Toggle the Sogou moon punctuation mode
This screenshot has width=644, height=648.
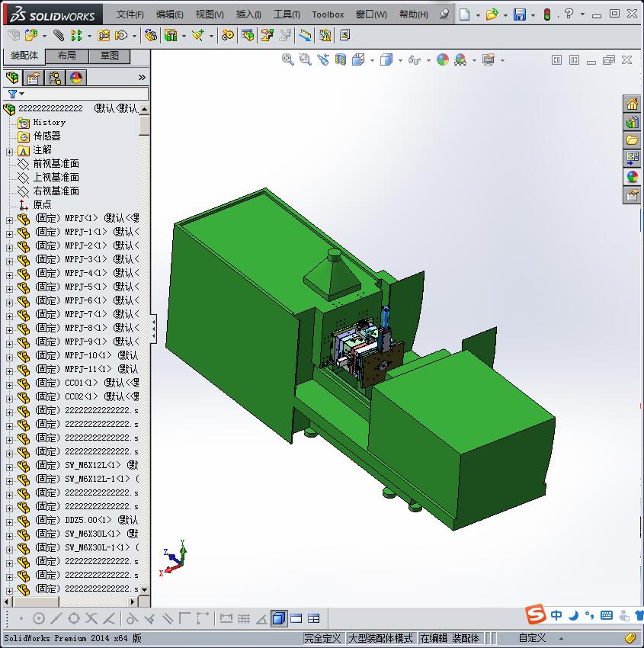pos(573,616)
